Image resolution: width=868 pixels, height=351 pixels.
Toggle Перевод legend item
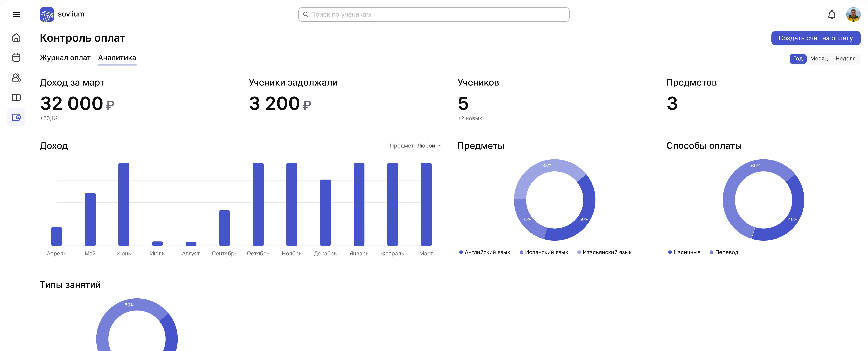tap(724, 252)
